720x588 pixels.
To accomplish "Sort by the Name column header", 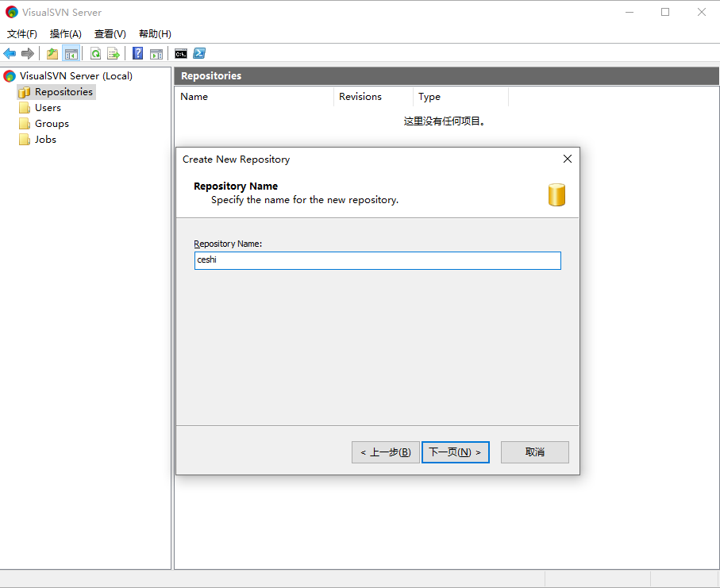I will [x=254, y=97].
